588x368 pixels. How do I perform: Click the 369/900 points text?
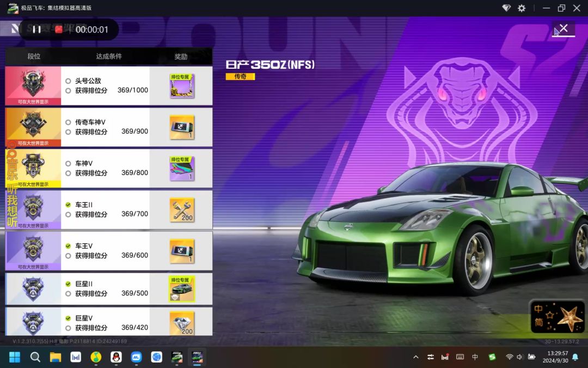134,131
